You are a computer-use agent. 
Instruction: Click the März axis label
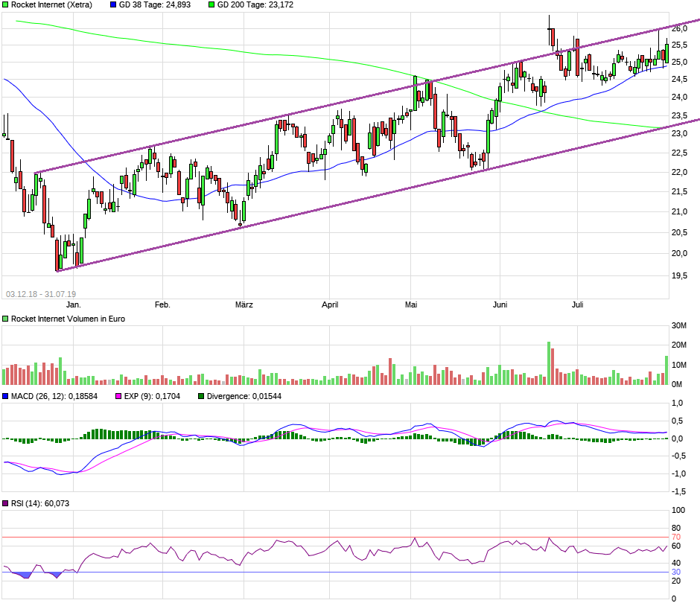click(243, 304)
